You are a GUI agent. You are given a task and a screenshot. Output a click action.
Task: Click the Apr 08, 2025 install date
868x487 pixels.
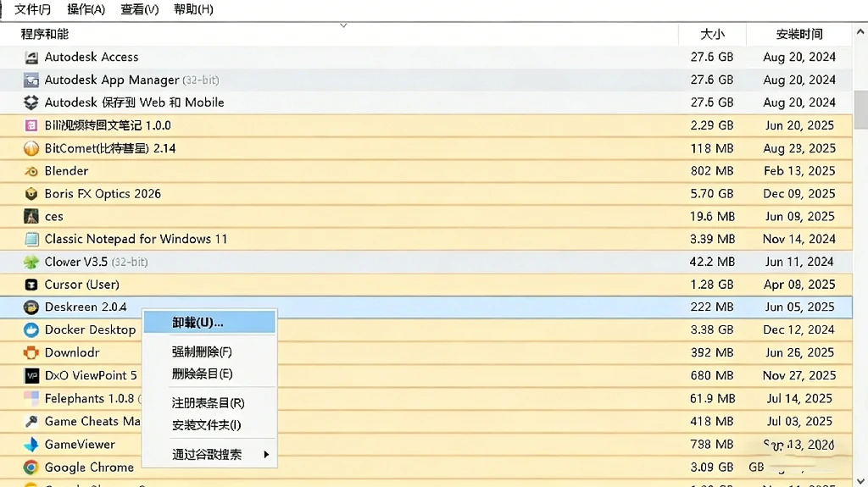coord(799,285)
